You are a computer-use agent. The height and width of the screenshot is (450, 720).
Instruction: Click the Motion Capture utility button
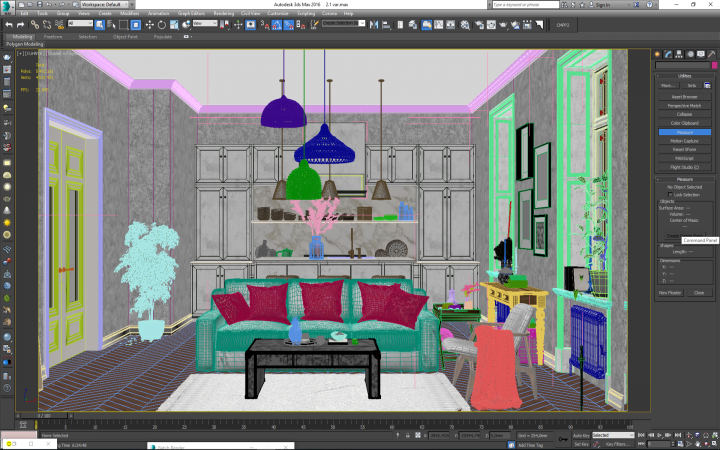tap(684, 141)
